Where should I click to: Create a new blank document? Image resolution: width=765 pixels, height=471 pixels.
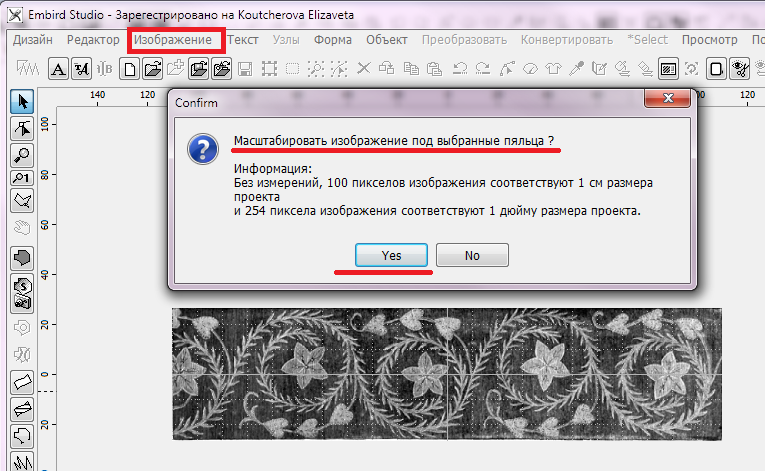129,69
